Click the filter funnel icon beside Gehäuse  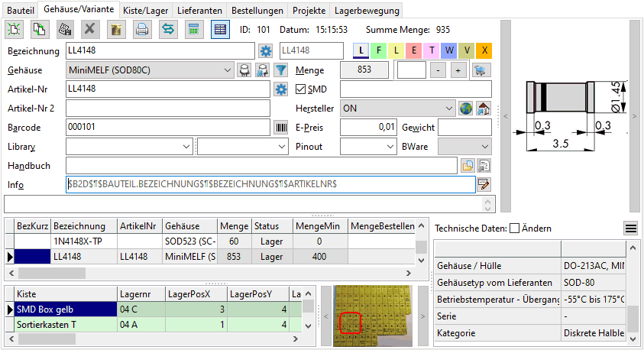(281, 70)
